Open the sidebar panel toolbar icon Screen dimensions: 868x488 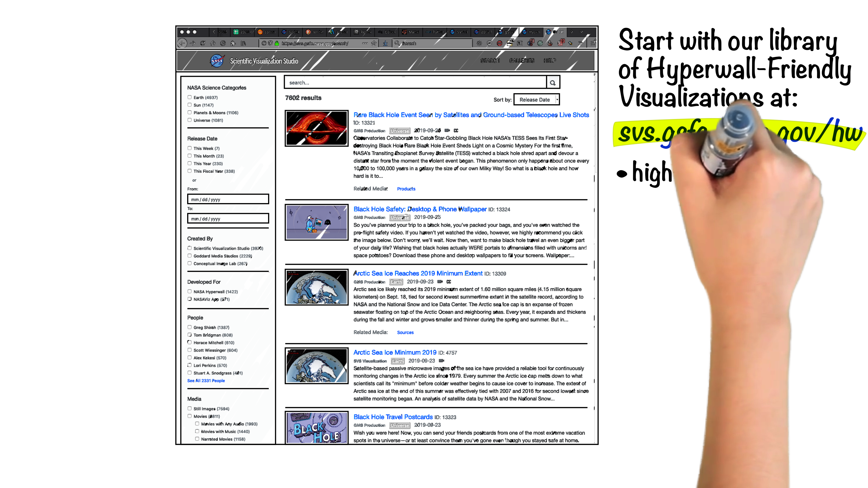[x=520, y=43]
